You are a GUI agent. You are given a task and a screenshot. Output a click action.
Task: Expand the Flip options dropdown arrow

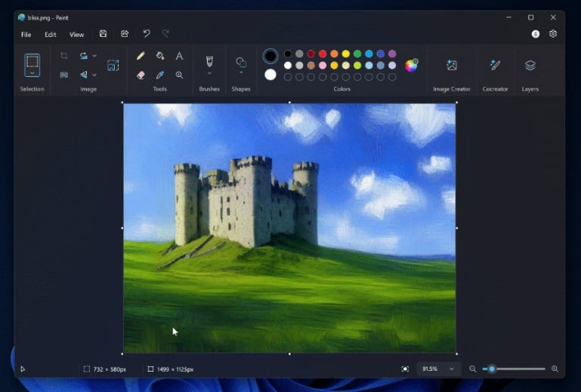click(x=94, y=75)
